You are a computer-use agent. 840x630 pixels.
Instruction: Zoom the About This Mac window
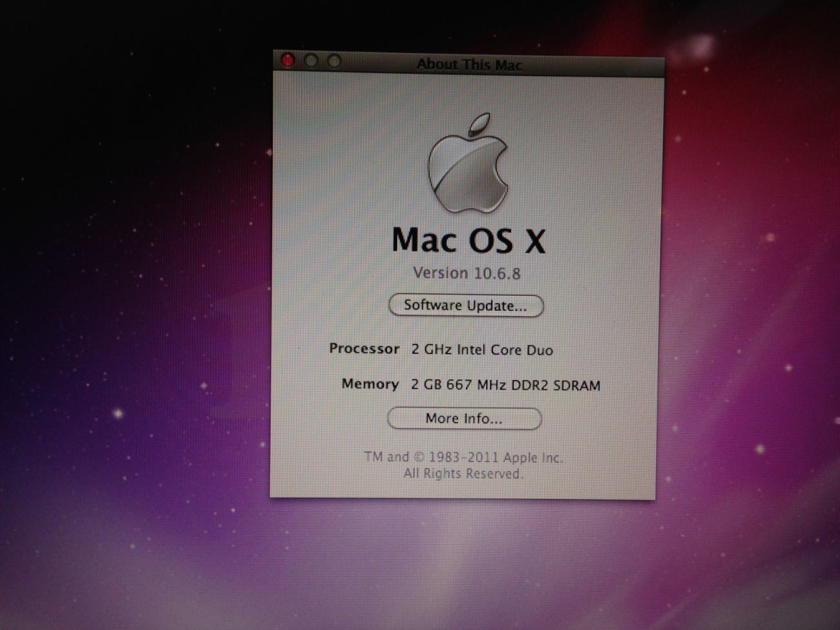[x=334, y=61]
